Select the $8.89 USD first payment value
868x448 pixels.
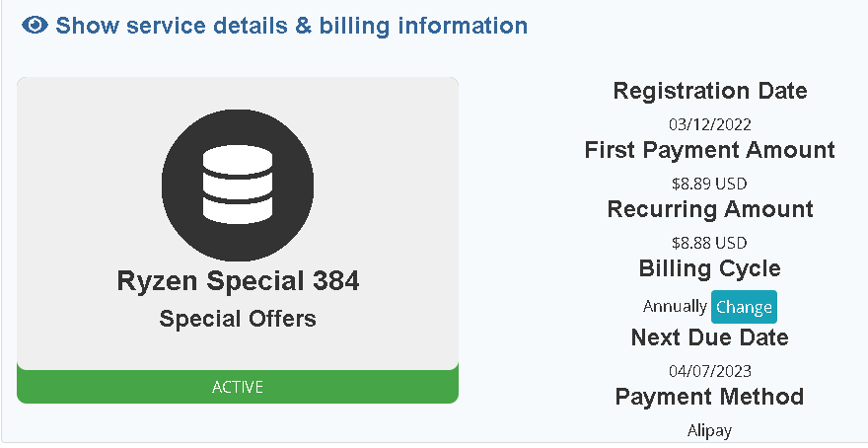click(x=710, y=184)
